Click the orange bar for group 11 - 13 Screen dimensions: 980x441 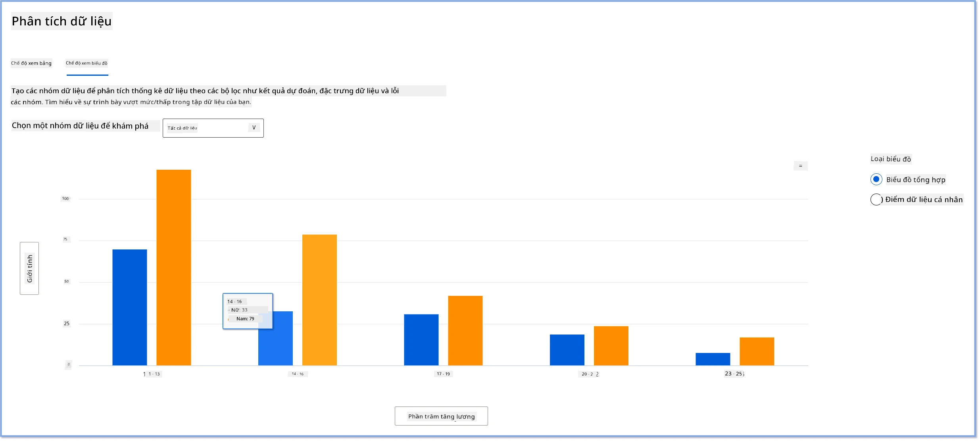coord(173,267)
